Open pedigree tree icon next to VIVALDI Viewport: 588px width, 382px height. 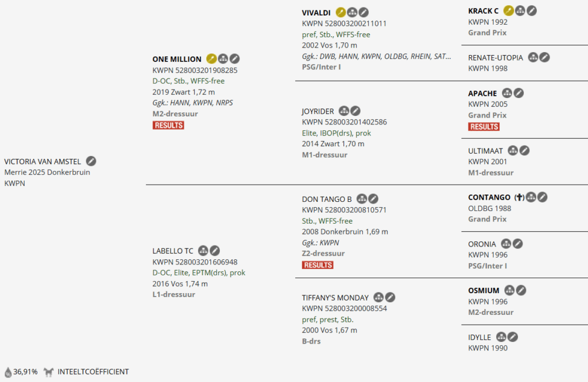[352, 12]
